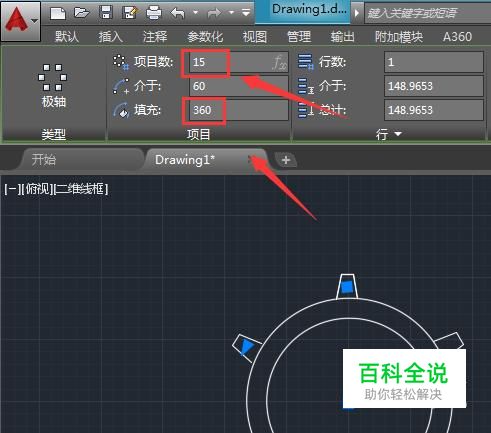The image size is (491, 433).
Task: Click the 项目数 field showing 15
Action: click(239, 62)
